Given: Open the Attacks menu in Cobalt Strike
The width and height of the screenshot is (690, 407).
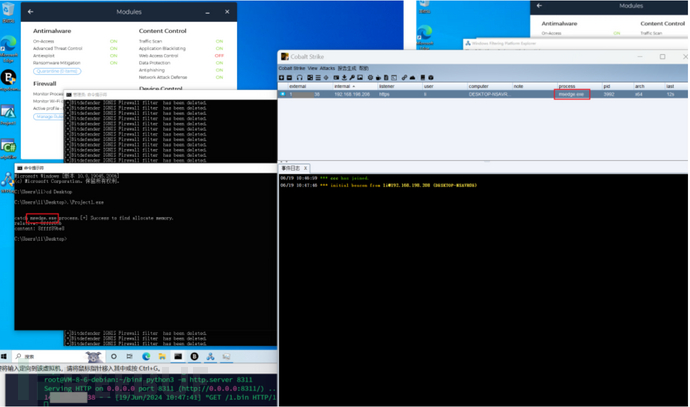Looking at the screenshot, I should (327, 68).
